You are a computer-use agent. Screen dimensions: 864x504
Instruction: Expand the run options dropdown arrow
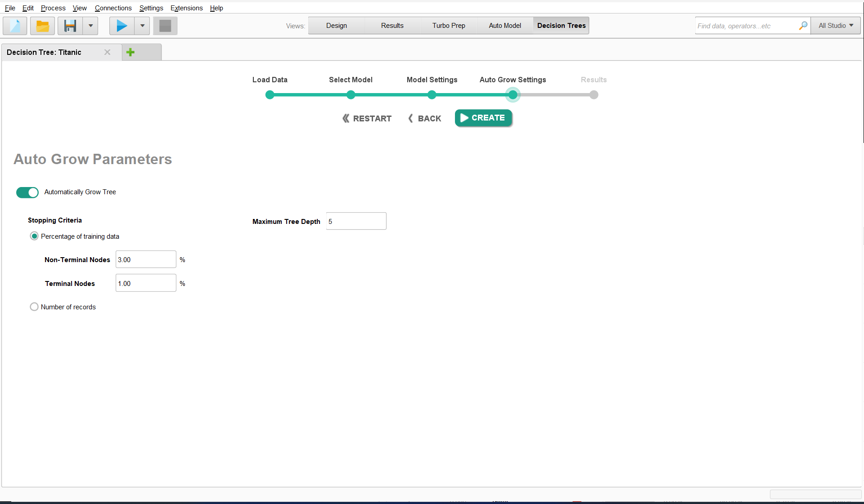(x=142, y=26)
